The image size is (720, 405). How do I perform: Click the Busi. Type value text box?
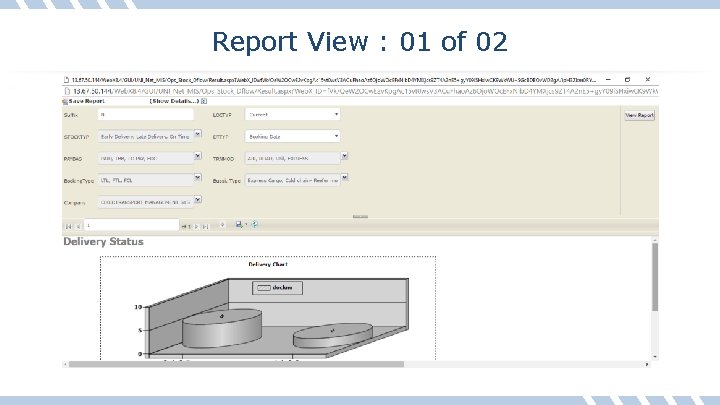292,180
